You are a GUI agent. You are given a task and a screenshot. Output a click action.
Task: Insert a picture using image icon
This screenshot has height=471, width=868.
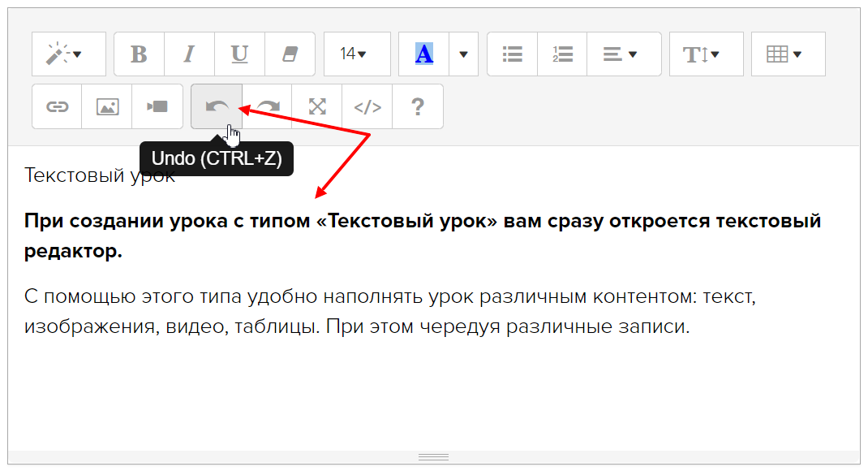[107, 106]
